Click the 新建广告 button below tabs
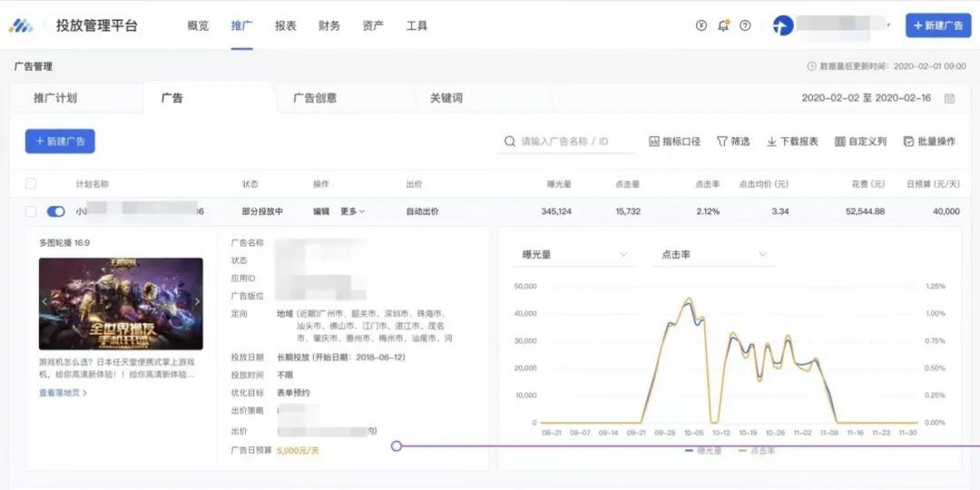980x490 pixels. tap(60, 142)
